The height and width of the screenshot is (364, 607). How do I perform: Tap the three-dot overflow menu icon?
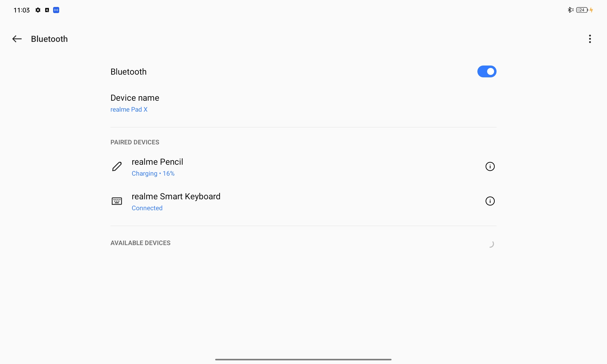click(590, 39)
